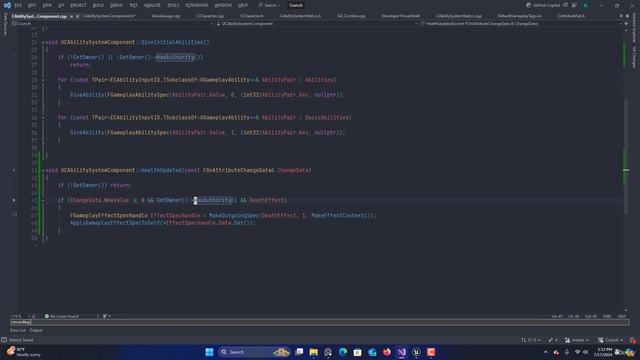Viewport: 640px width, 360px height.
Task: Click the Crunch solution name badge
Action: coord(296,5)
